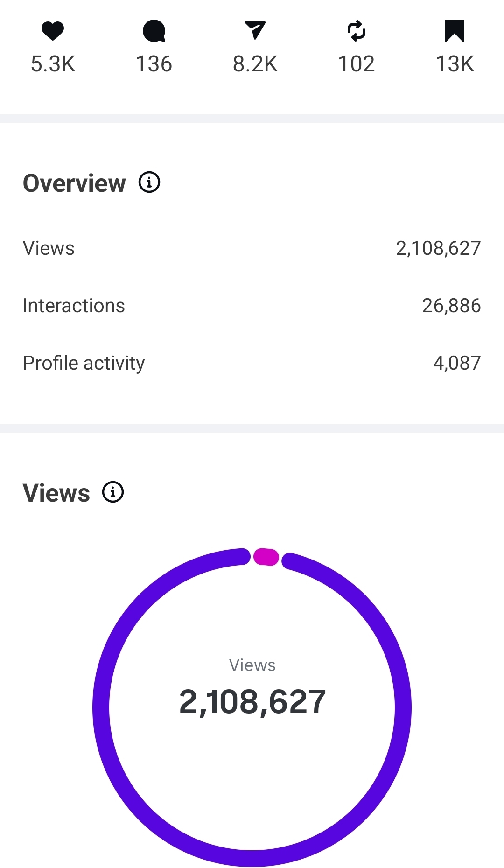
Task: Open the Overview info icon
Action: 149,182
